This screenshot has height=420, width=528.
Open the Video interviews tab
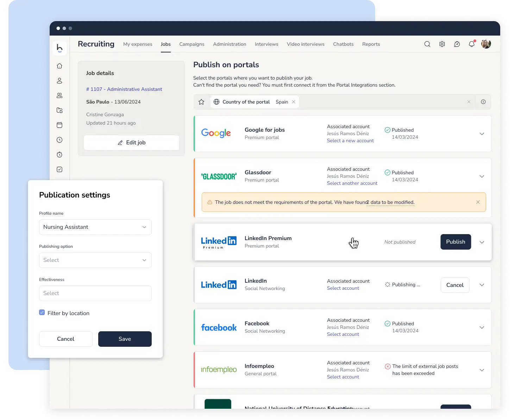pyautogui.click(x=306, y=44)
